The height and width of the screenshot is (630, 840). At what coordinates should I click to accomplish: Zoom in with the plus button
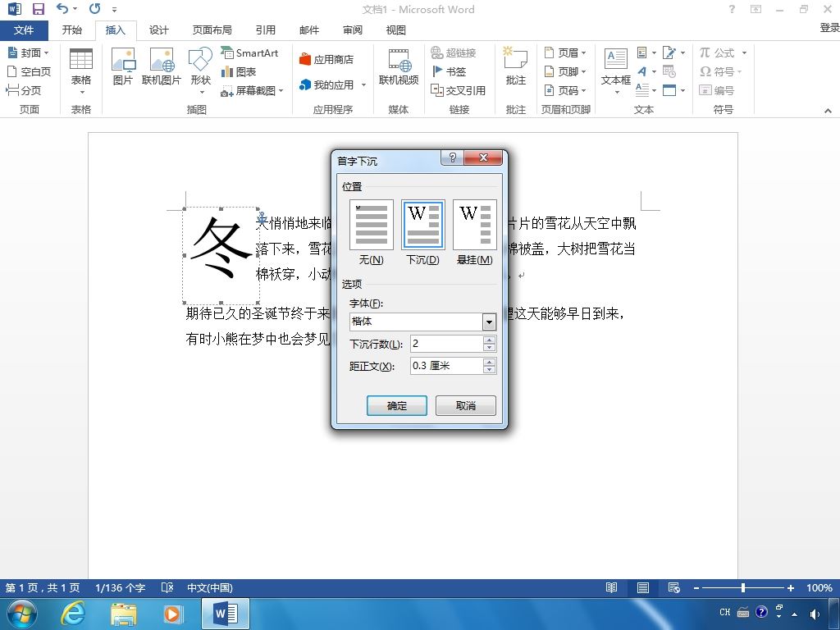tap(791, 588)
